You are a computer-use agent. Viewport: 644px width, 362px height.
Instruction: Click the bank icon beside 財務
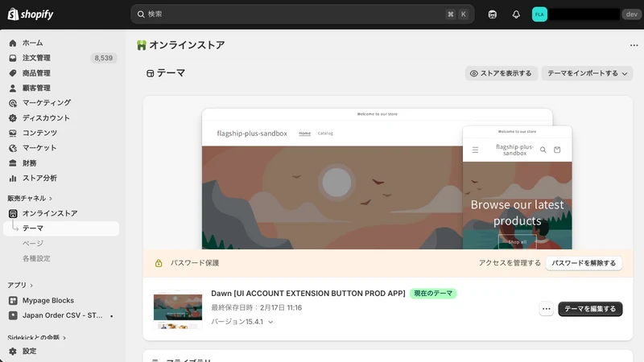click(x=13, y=163)
